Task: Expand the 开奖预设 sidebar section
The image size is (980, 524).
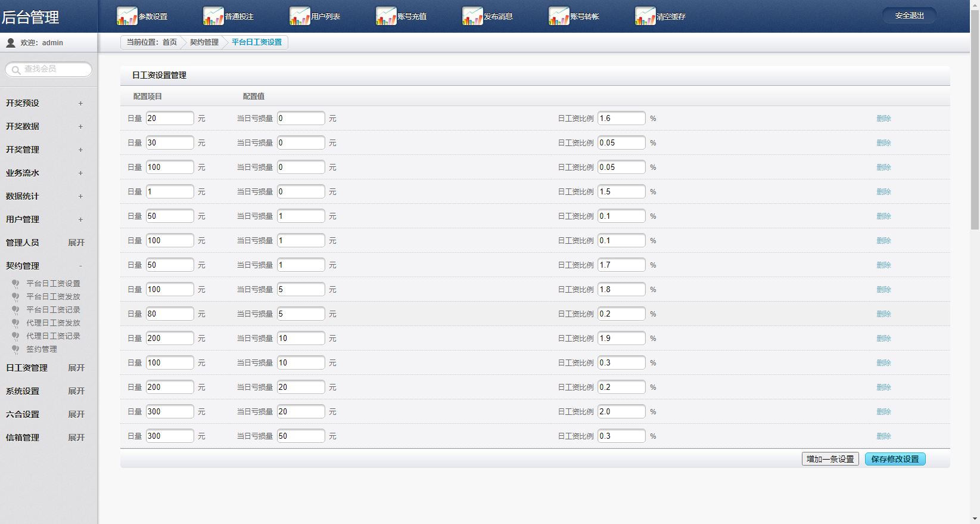Action: (80, 104)
